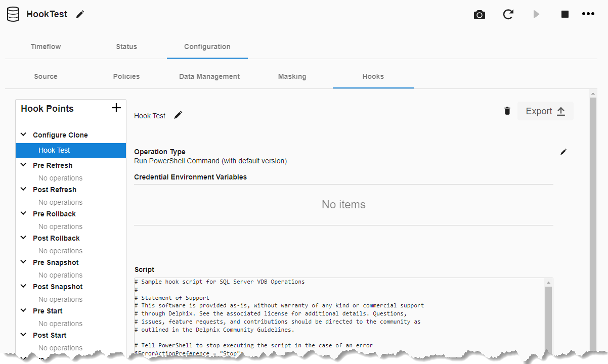Click the Post Snapshot hook point label
This screenshot has width=608, height=364.
tap(58, 287)
